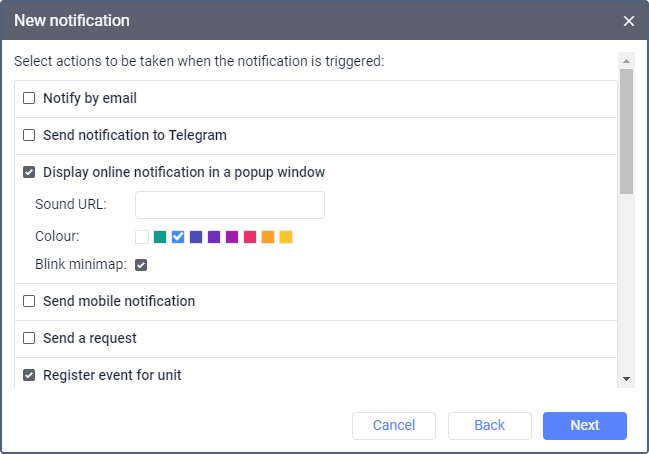Uncheck Display online notification in popup window

(29, 172)
